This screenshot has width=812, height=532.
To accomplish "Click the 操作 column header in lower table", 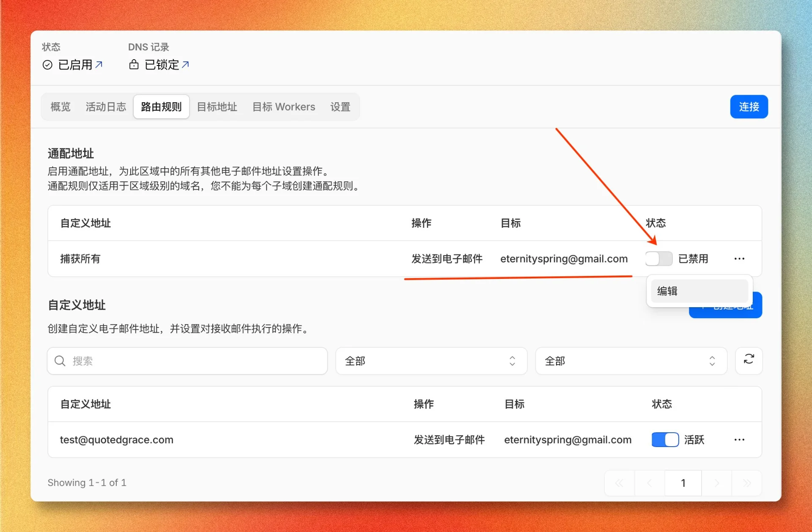I will (424, 404).
